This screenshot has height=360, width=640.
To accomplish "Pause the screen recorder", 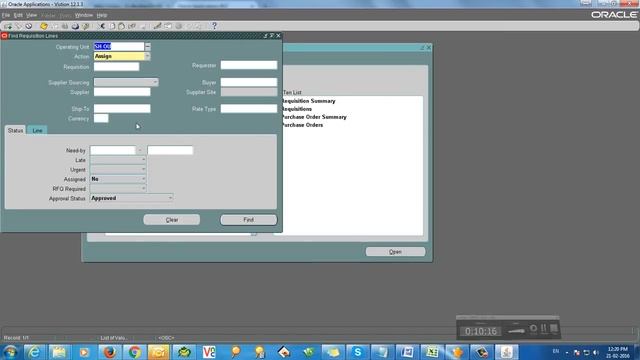I will (544, 328).
